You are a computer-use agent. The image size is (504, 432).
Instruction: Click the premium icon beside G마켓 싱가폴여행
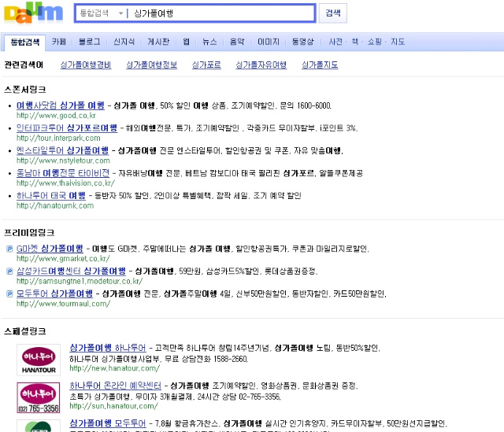9,249
